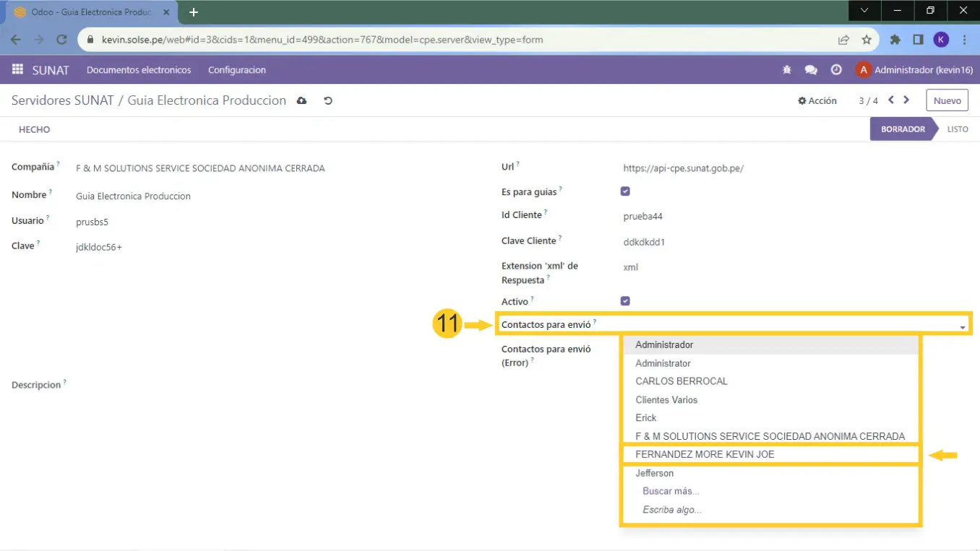Edit Id Cliente field 'prueba44'
The image size is (980, 551).
coord(642,216)
